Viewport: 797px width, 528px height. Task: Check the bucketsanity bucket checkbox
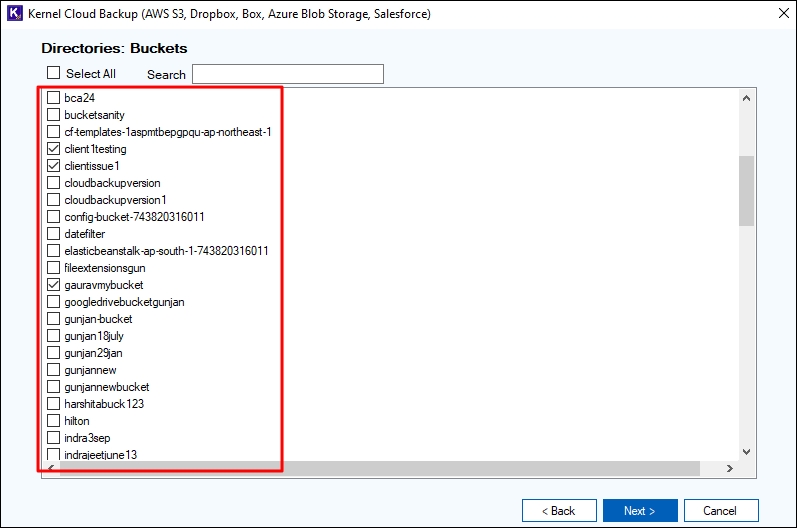pos(53,115)
